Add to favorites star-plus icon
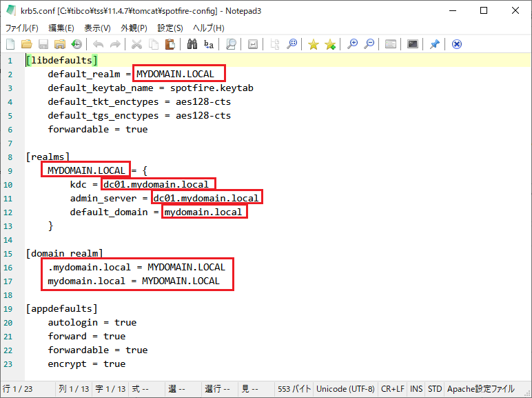This screenshot has height=398, width=532. pos(330,44)
